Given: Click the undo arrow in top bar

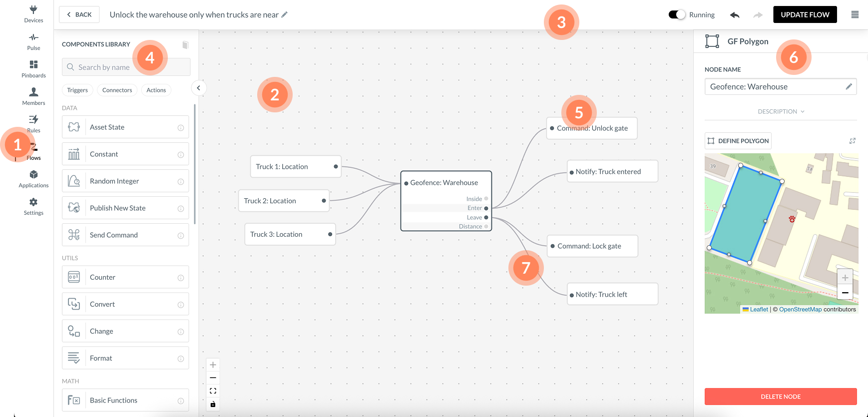Looking at the screenshot, I should point(734,15).
